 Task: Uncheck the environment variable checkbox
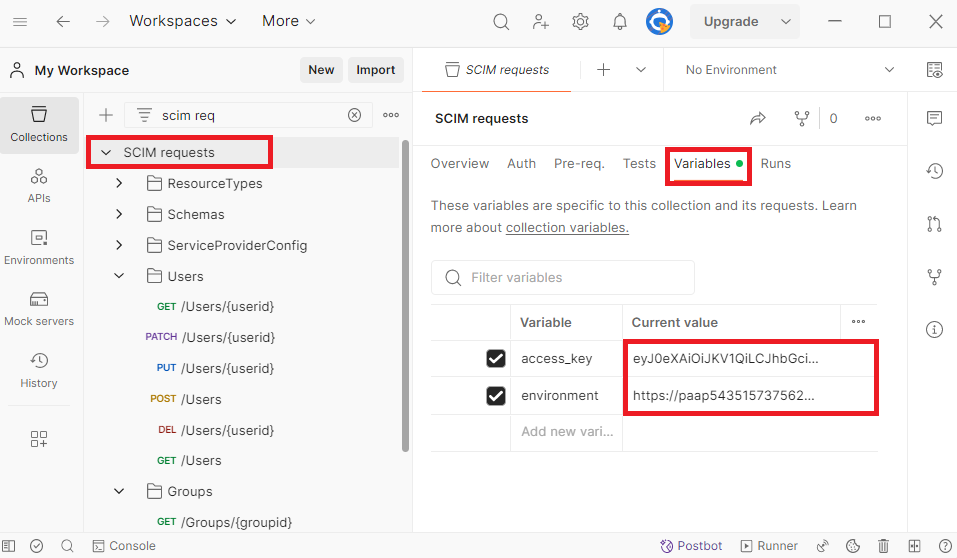[496, 396]
